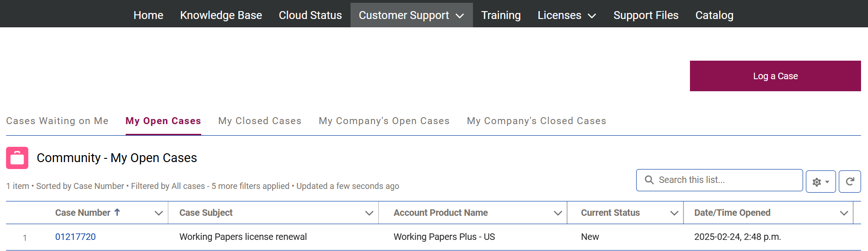This screenshot has width=868, height=251.
Task: Open Case Number column dropdown chevron
Action: click(x=159, y=213)
